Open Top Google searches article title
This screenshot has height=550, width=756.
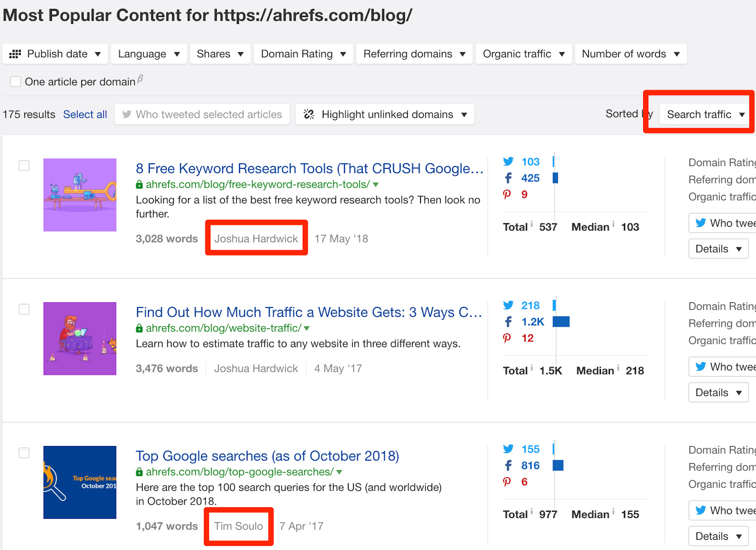tap(267, 456)
